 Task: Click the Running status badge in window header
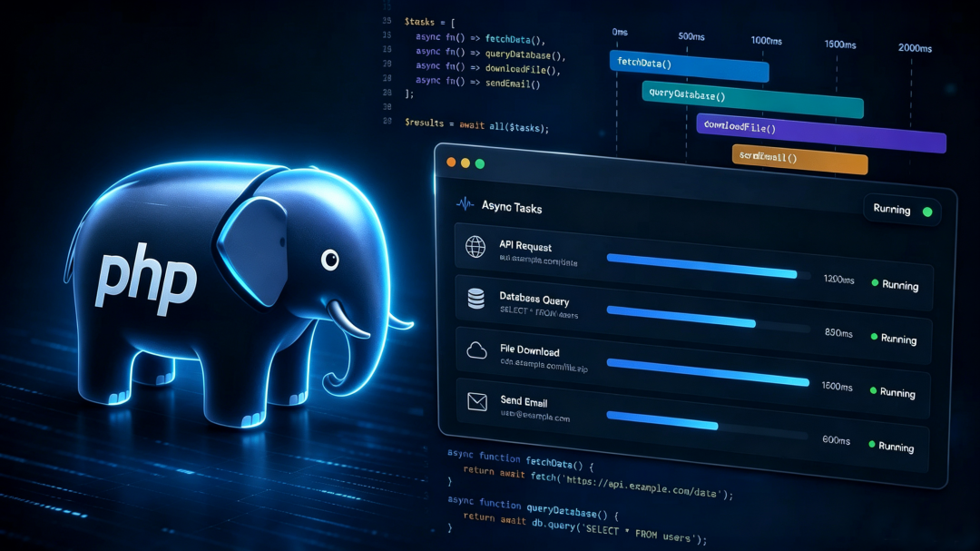(903, 211)
